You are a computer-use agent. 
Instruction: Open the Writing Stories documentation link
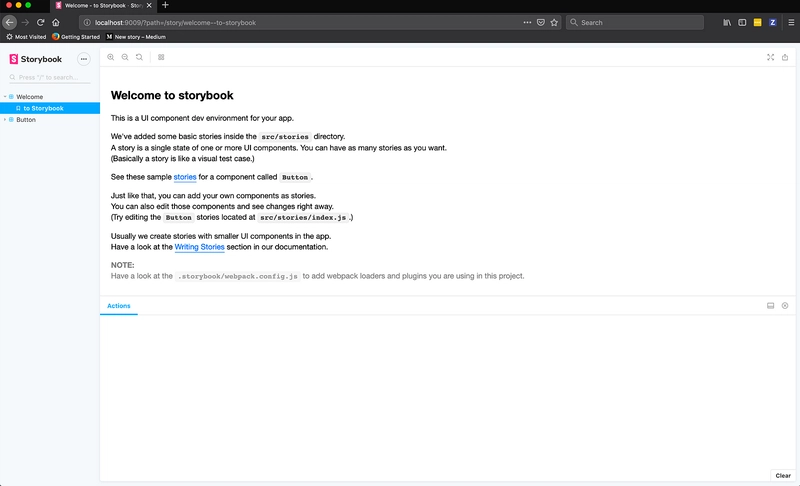(x=199, y=247)
